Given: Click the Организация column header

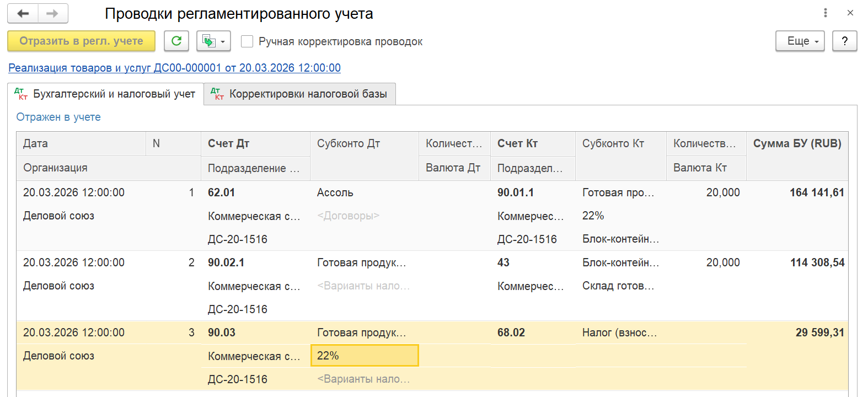Looking at the screenshot, I should [x=109, y=168].
